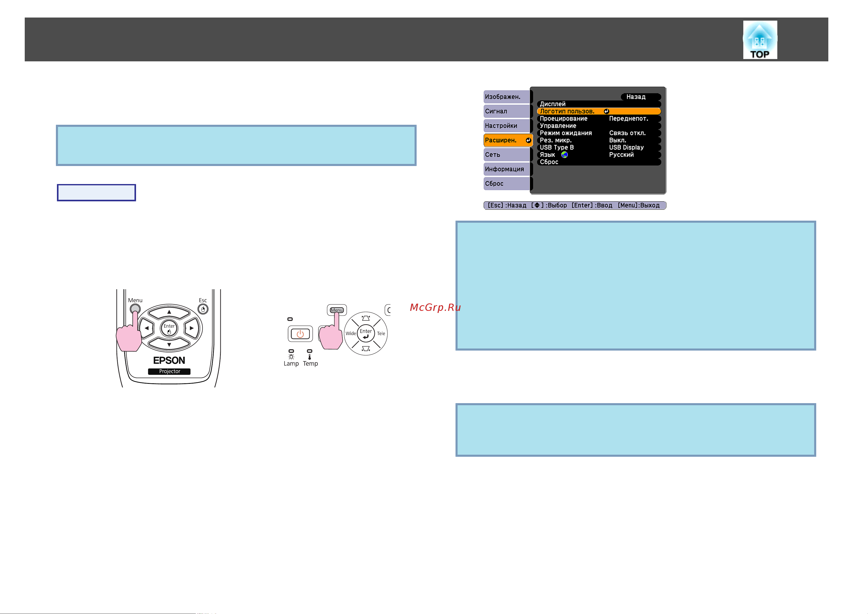Select the Рез. микр. menu entry
The width and height of the screenshot is (868, 614).
coord(599,140)
